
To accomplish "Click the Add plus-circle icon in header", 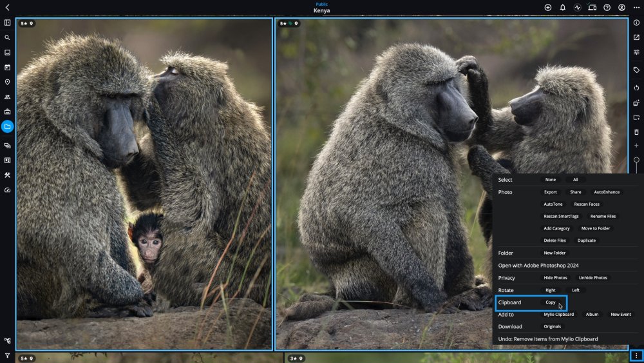I will pos(548,7).
